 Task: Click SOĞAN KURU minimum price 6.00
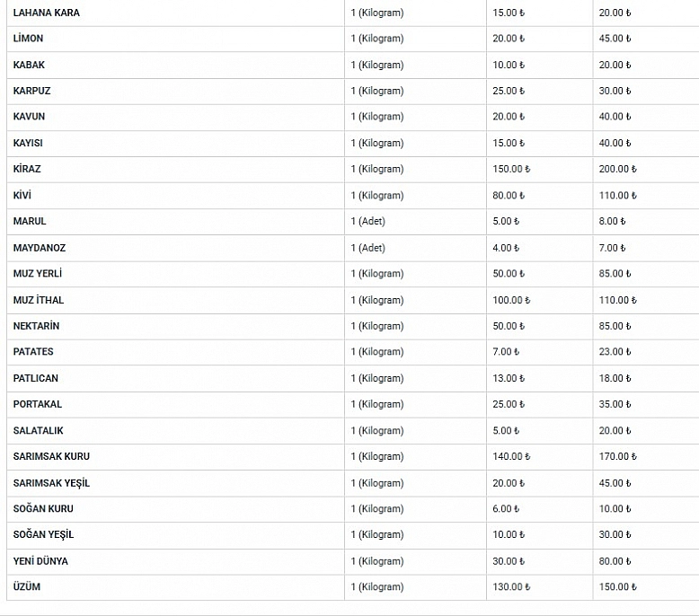506,508
